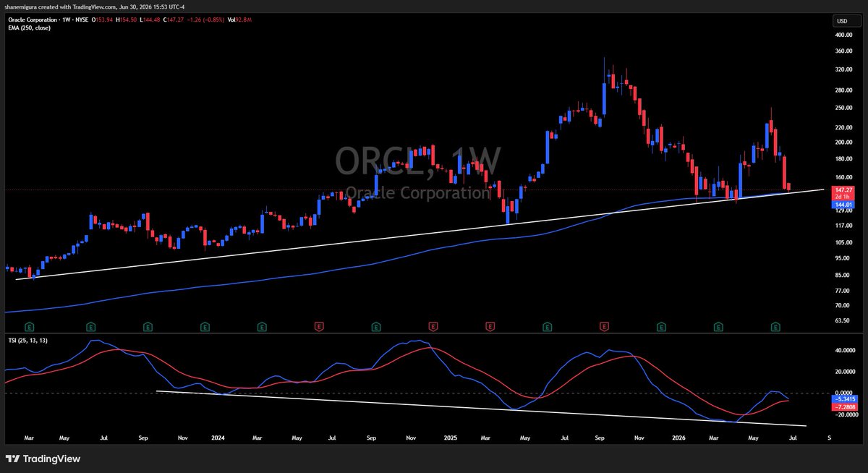The image size is (868, 473).
Task: Click the 20.0000 TSI axis label
Action: click(845, 372)
